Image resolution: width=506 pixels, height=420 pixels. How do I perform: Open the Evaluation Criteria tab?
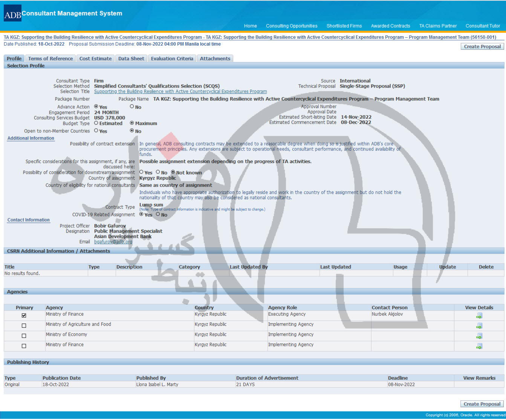point(172,58)
